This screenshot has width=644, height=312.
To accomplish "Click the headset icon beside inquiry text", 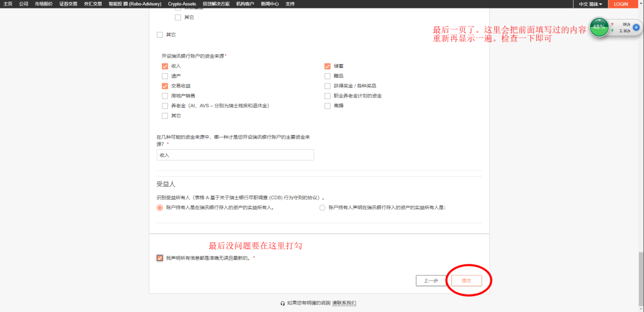I will coord(283,303).
